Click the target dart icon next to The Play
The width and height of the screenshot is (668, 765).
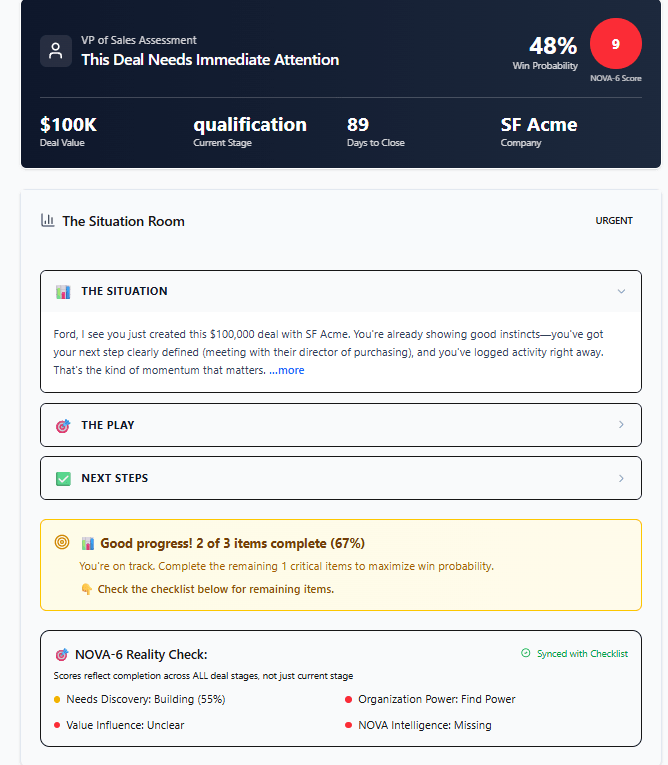[x=63, y=425]
